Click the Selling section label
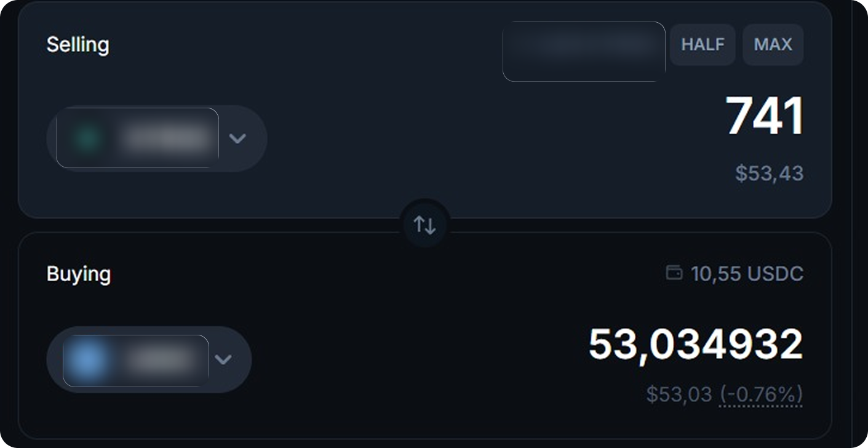Image resolution: width=868 pixels, height=448 pixels. pyautogui.click(x=79, y=44)
